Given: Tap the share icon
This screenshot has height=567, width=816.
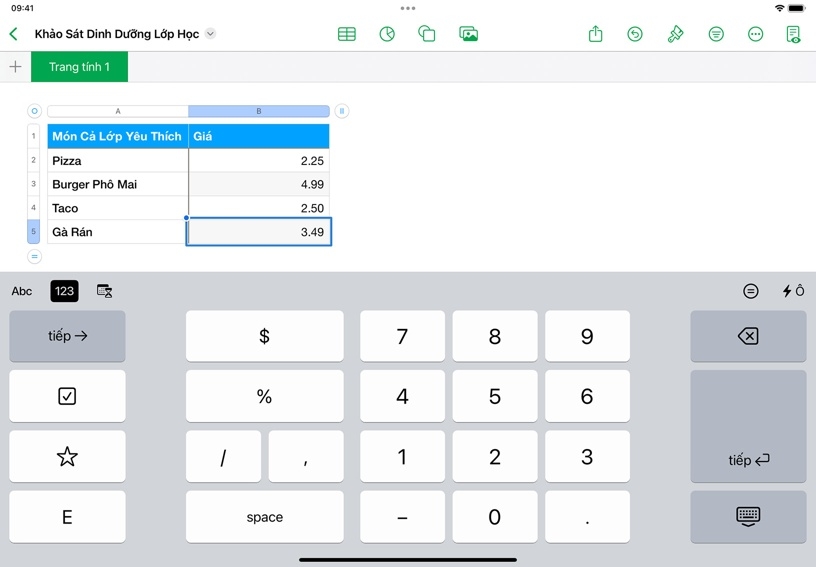Looking at the screenshot, I should click(596, 34).
